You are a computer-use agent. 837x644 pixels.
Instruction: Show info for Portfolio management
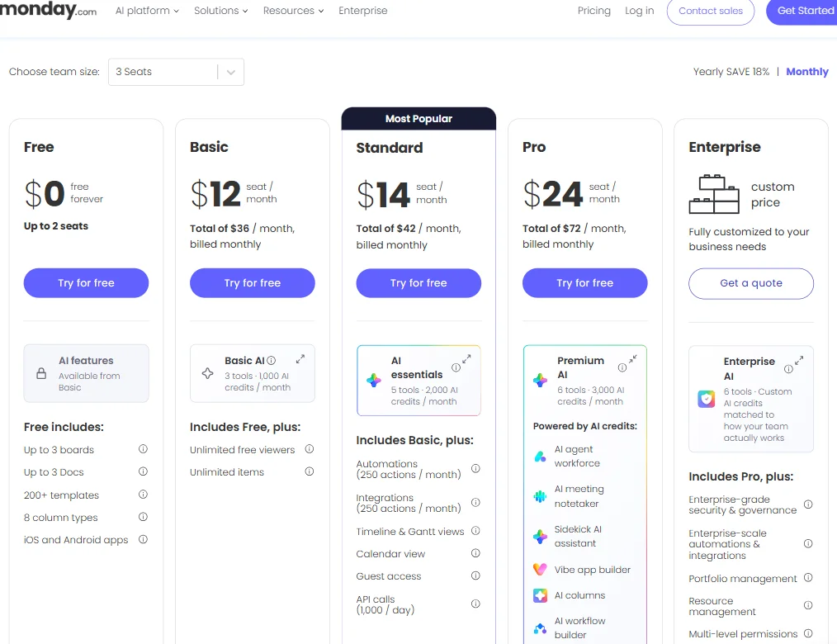click(x=808, y=578)
